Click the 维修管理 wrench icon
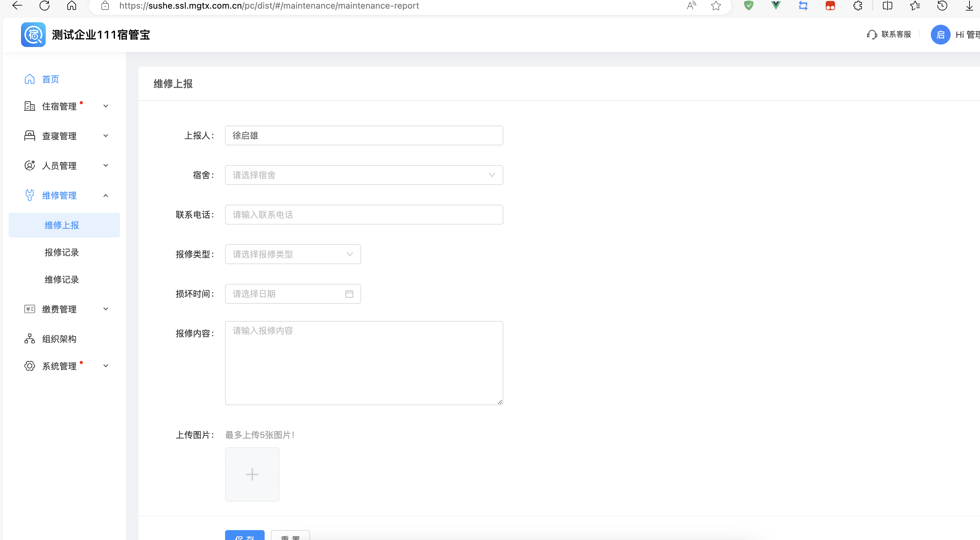980x540 pixels. pos(30,195)
